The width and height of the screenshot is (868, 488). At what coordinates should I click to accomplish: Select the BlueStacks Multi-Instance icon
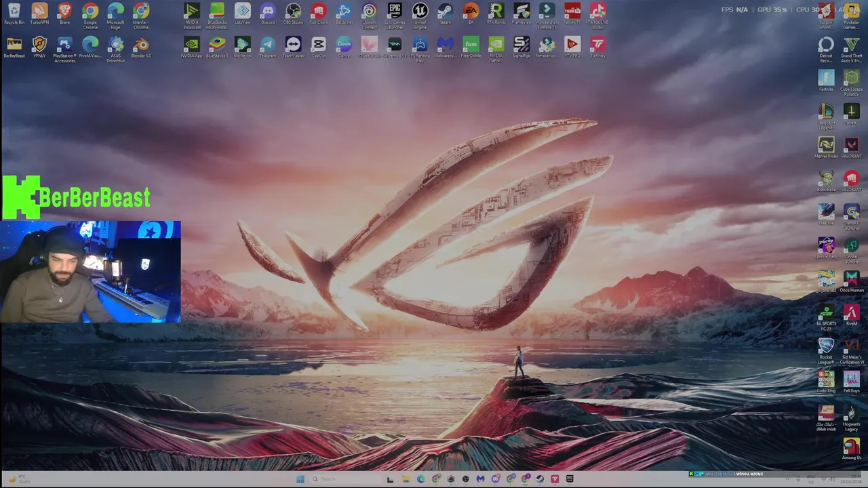(x=217, y=16)
